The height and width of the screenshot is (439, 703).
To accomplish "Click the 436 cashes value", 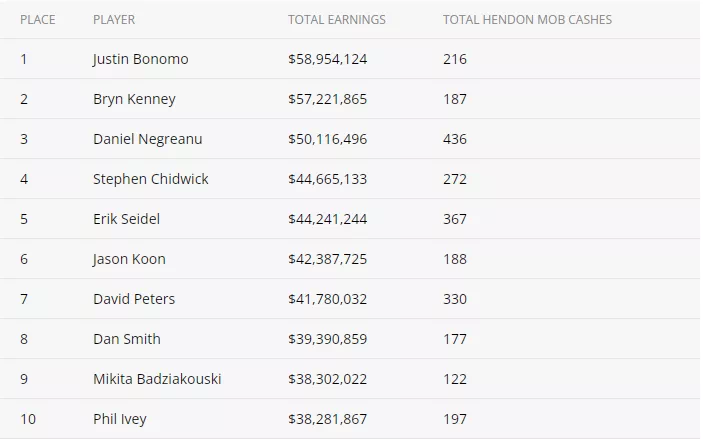I will (x=455, y=139).
